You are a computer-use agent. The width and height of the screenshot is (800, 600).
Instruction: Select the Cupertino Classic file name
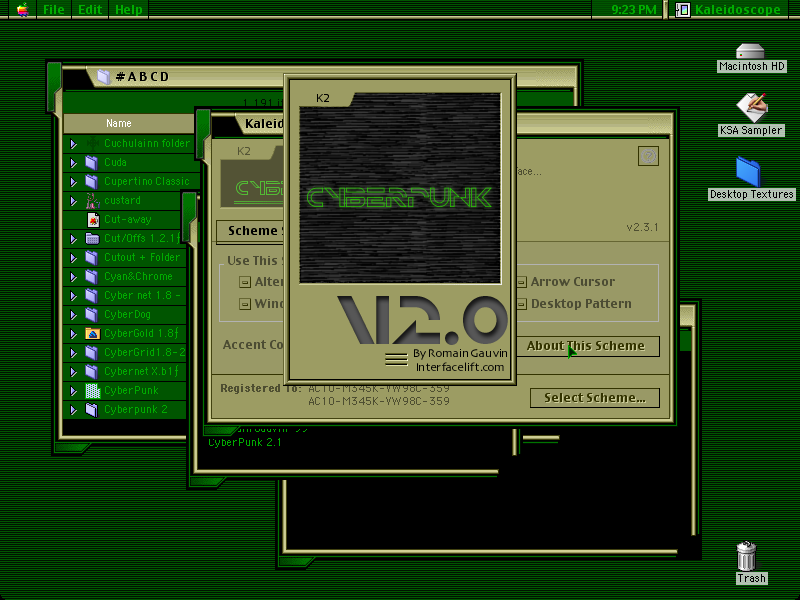coord(147,181)
